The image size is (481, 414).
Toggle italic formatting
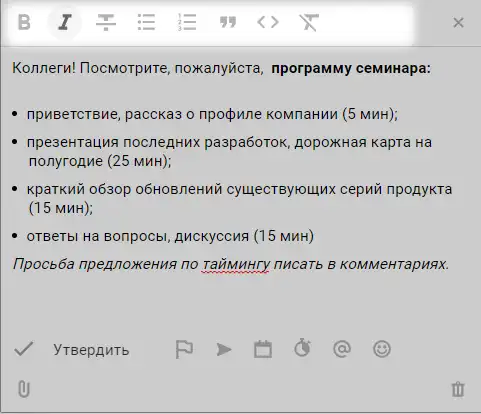coord(65,23)
